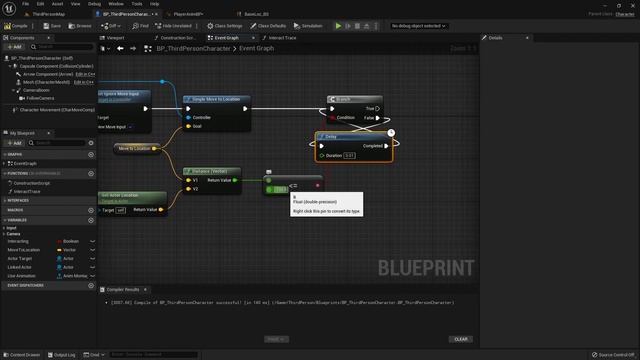Click the skip frame playback icon
This screenshot has width=640, height=360.
click(348, 26)
